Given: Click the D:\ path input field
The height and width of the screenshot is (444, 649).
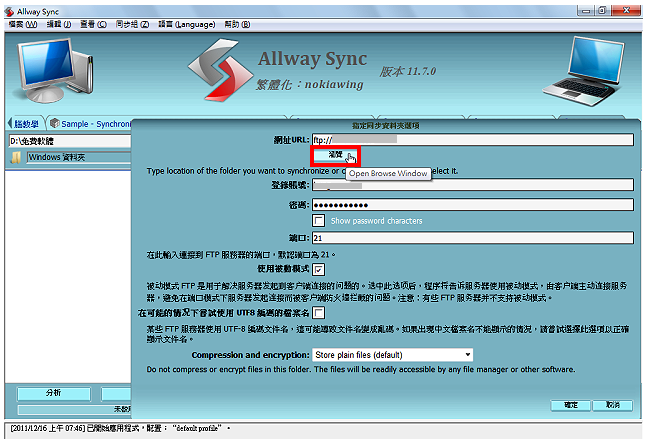Looking at the screenshot, I should (x=70, y=141).
